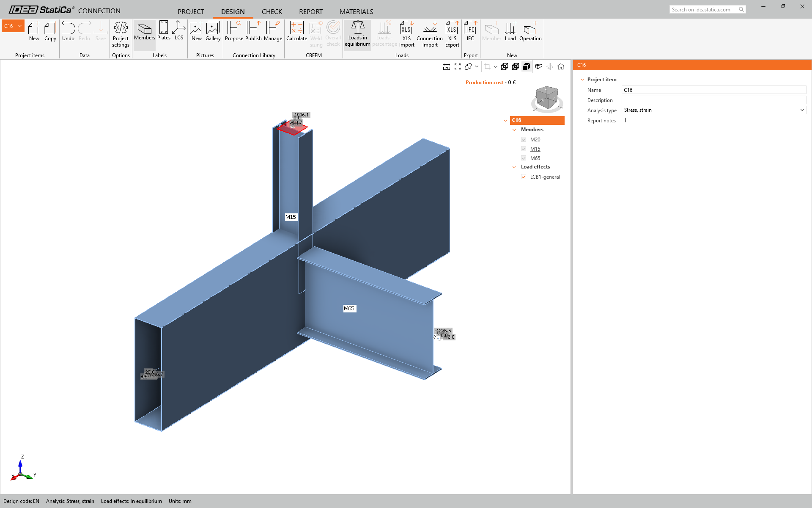Viewport: 812px width, 508px height.
Task: Toggle the LCS labels icon
Action: coord(179,31)
